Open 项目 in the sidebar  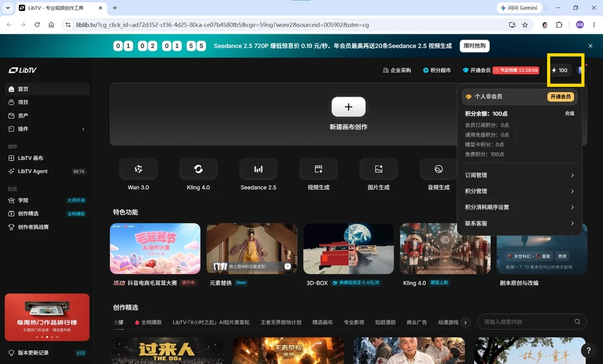(x=47, y=102)
